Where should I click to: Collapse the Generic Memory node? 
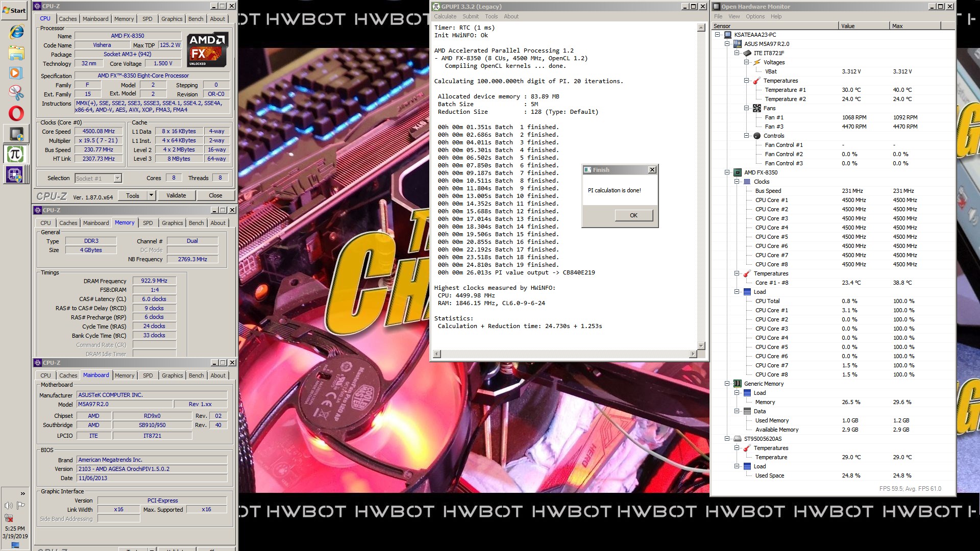click(727, 384)
